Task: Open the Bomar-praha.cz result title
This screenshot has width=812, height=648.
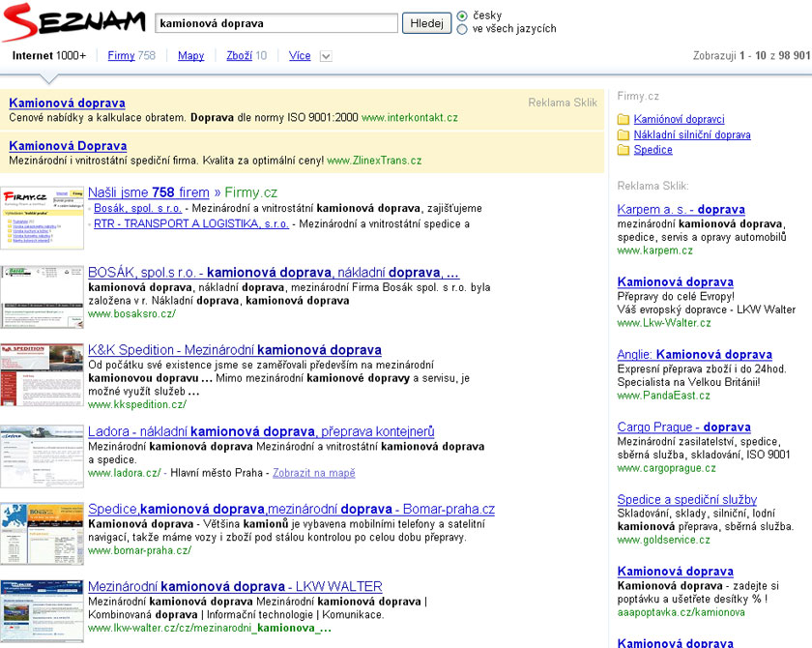Action: [x=292, y=509]
